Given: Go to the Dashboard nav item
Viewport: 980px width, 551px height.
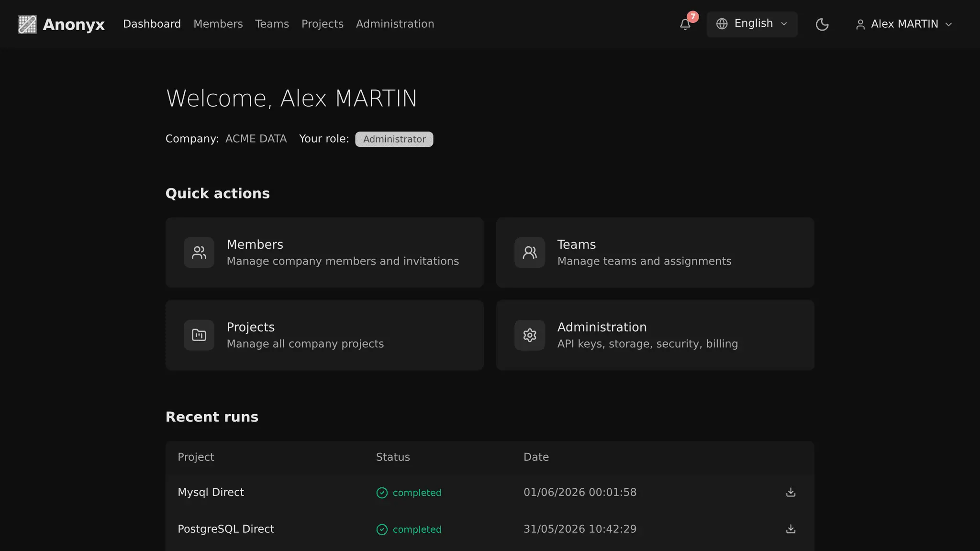Looking at the screenshot, I should pos(152,24).
